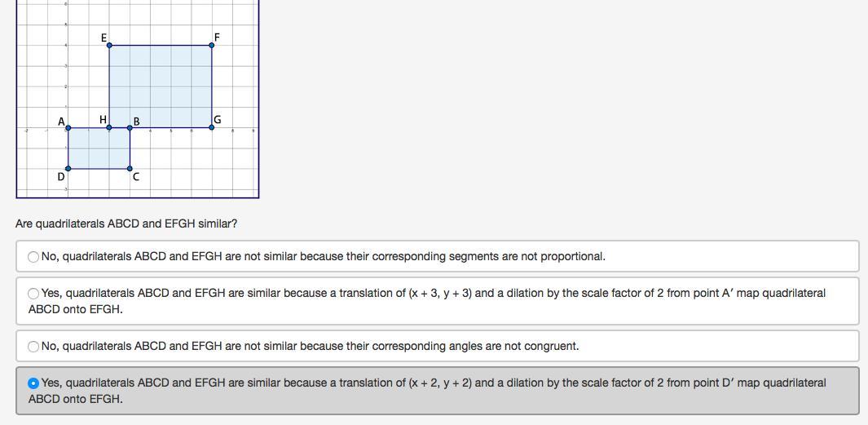The width and height of the screenshot is (868, 425).
Task: Click inside the shaded quadrilateral ABCD
Action: click(98, 148)
